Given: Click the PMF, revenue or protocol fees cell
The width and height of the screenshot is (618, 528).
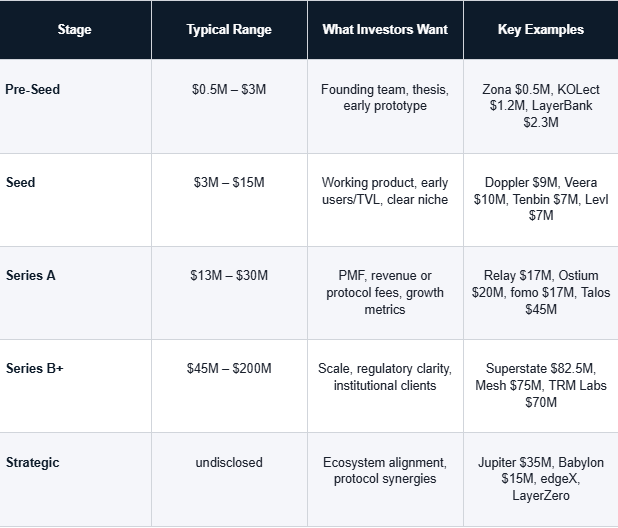Looking at the screenshot, I should (385, 293).
